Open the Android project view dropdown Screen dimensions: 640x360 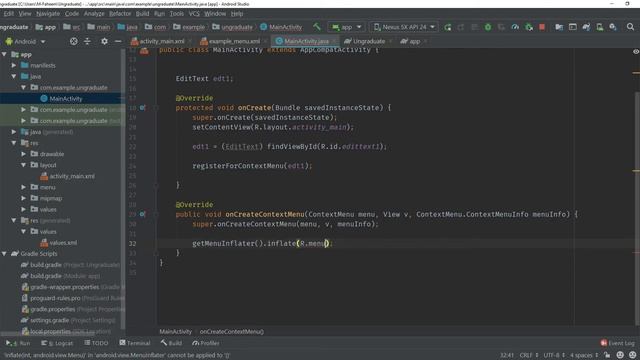25,41
